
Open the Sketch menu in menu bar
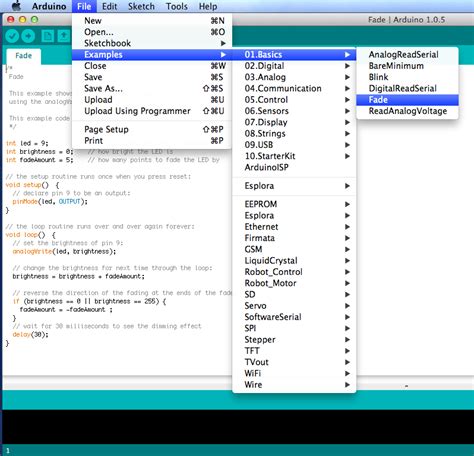coord(141,6)
